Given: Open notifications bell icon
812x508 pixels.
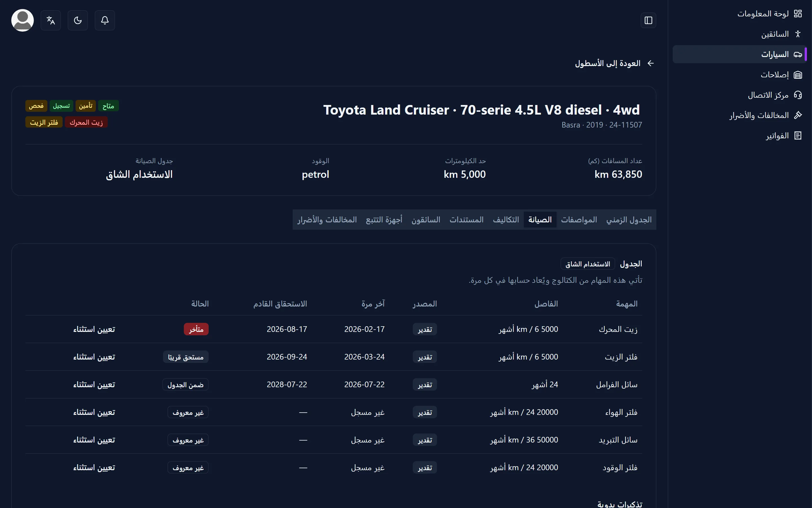Looking at the screenshot, I should point(105,21).
